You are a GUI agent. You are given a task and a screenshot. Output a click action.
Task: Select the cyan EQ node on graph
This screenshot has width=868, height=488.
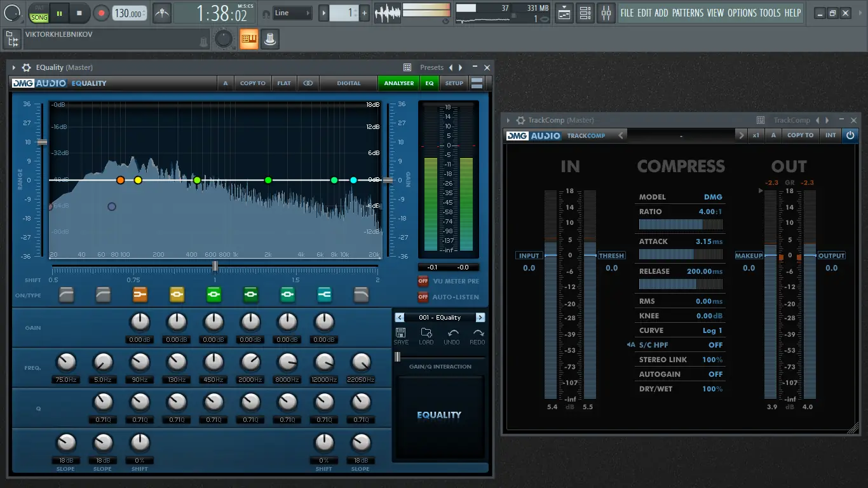click(354, 180)
